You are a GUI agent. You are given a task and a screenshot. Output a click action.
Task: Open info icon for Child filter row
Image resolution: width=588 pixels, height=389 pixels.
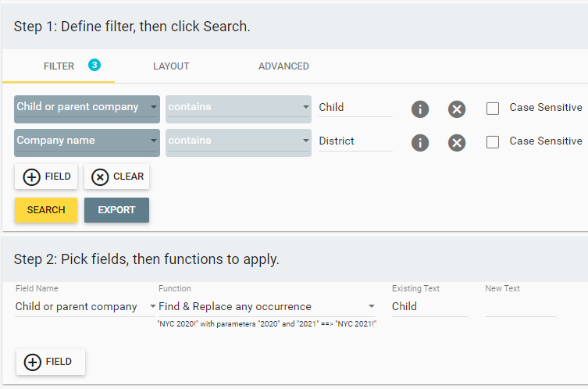pyautogui.click(x=420, y=109)
